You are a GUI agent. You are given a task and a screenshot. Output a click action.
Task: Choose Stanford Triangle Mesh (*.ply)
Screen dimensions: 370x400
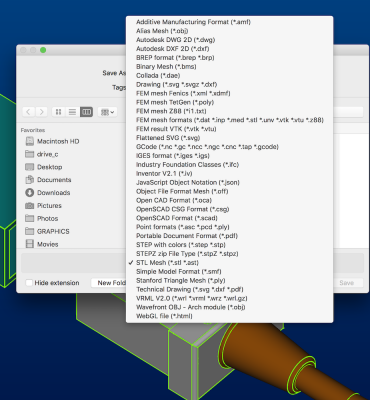pos(229,281)
